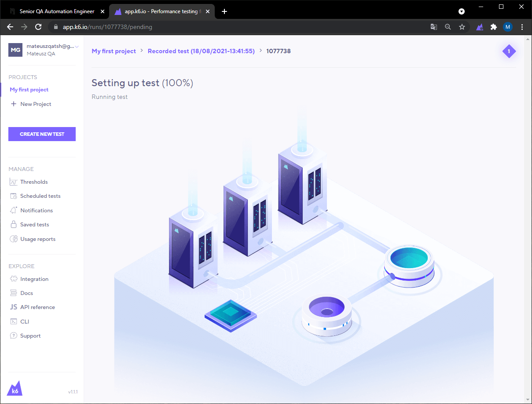Switch to Senior QA Automation Engineer tab
This screenshot has width=532, height=404.
tap(57, 11)
